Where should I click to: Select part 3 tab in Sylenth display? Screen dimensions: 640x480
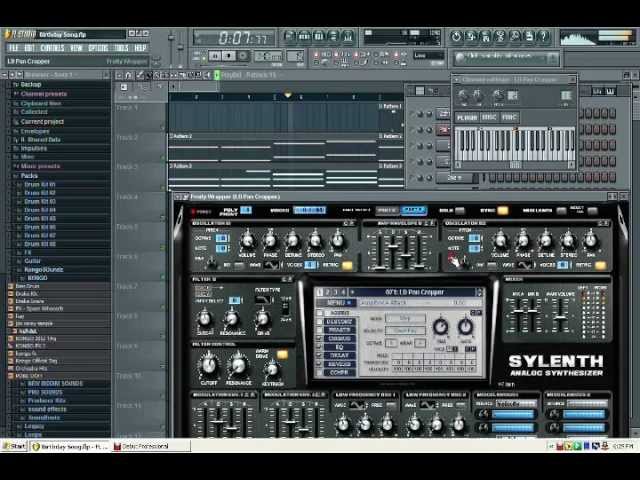[336, 292]
